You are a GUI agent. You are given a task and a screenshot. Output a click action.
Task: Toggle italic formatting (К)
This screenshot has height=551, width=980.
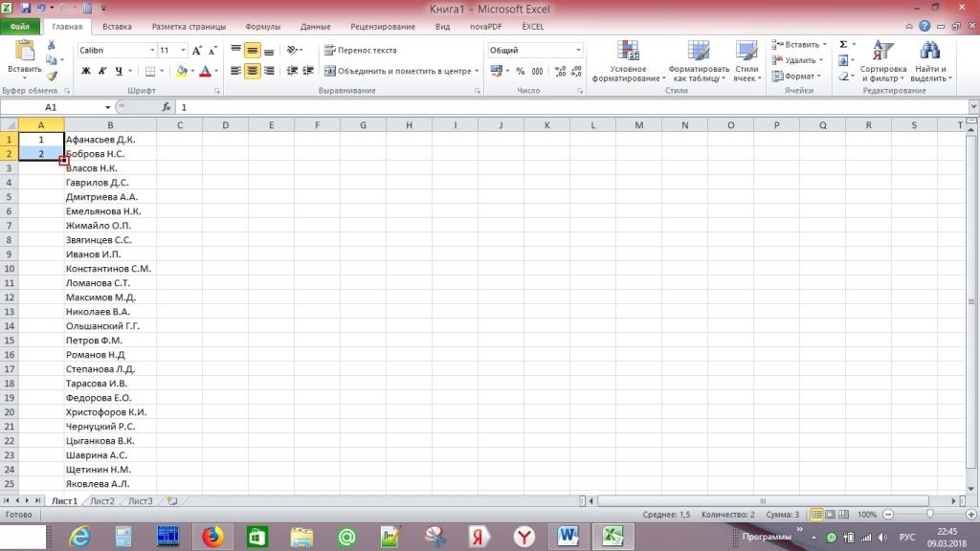coord(101,71)
